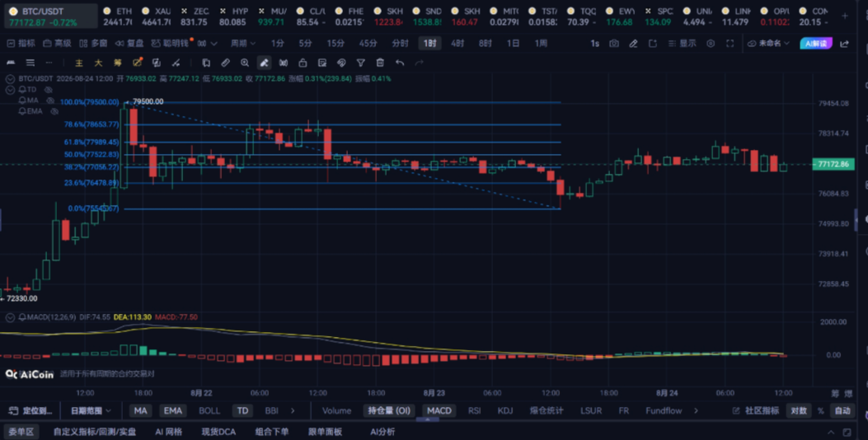Toggle MA indicator visibility eye

click(50, 101)
